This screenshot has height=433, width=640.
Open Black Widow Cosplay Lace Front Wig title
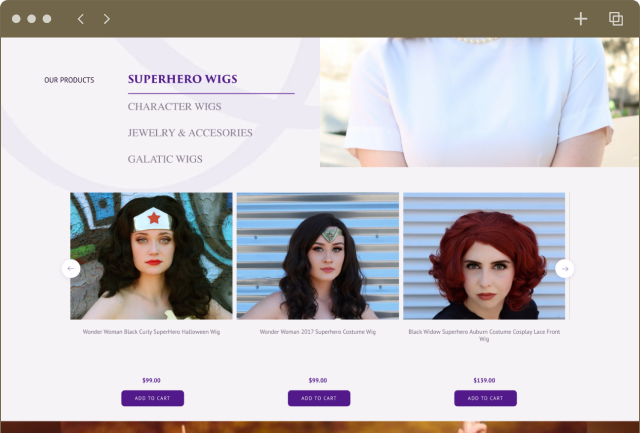(484, 335)
